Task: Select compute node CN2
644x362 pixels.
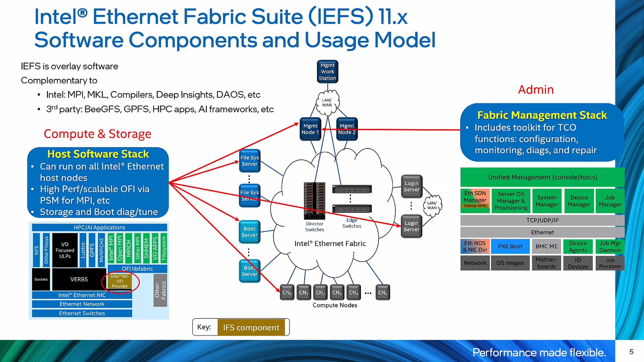Action: (x=320, y=292)
